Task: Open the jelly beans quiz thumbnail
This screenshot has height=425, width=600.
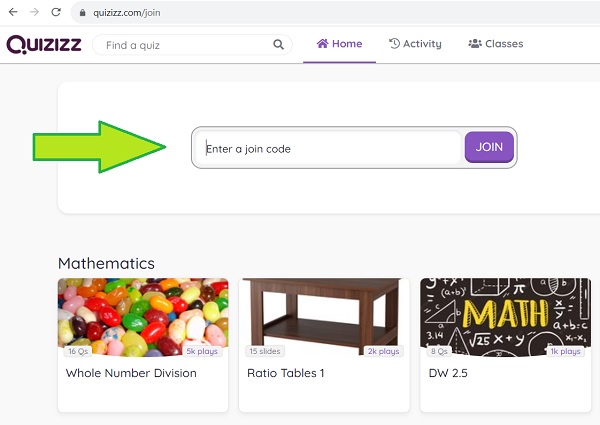Action: tap(143, 317)
